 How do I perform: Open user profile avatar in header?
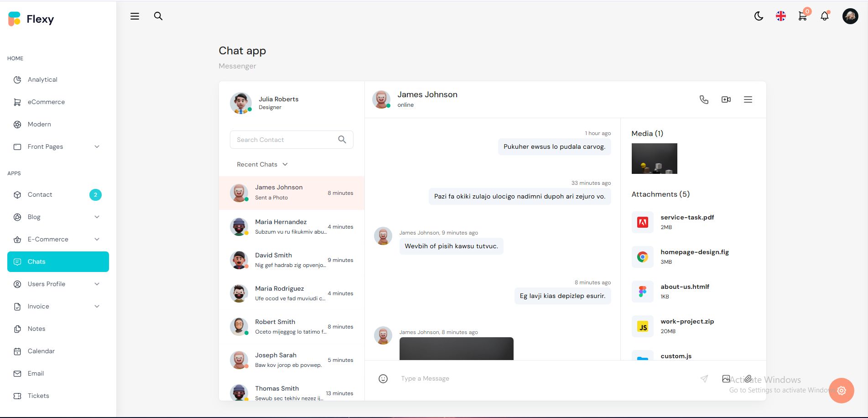850,16
